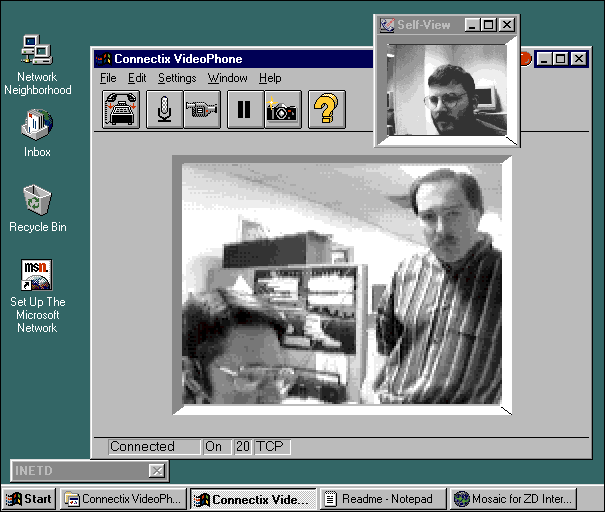Open the Settings menu
The height and width of the screenshot is (512, 605).
point(177,78)
